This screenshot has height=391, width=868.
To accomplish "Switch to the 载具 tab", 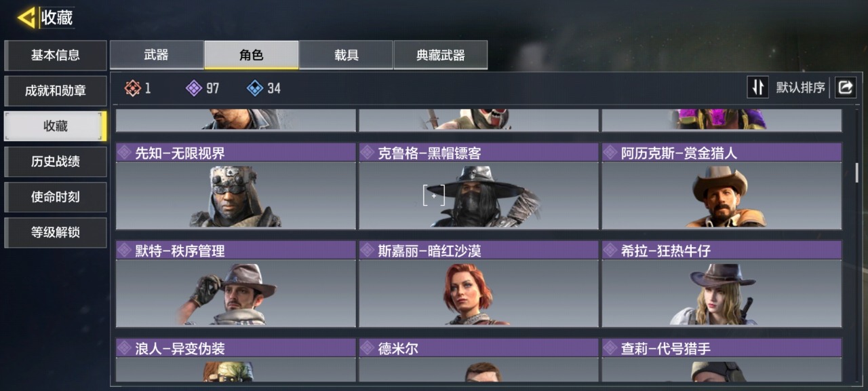I will pyautogui.click(x=346, y=55).
